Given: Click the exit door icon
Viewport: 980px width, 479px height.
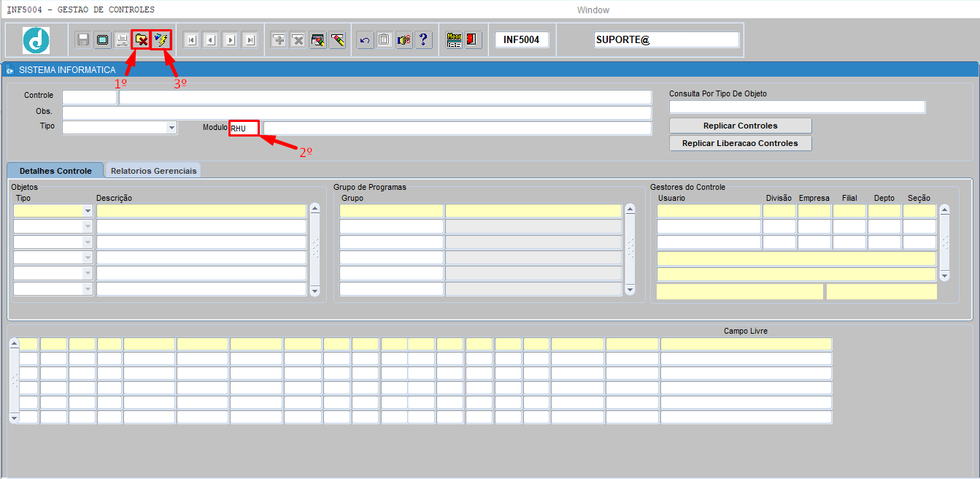Looking at the screenshot, I should click(473, 40).
